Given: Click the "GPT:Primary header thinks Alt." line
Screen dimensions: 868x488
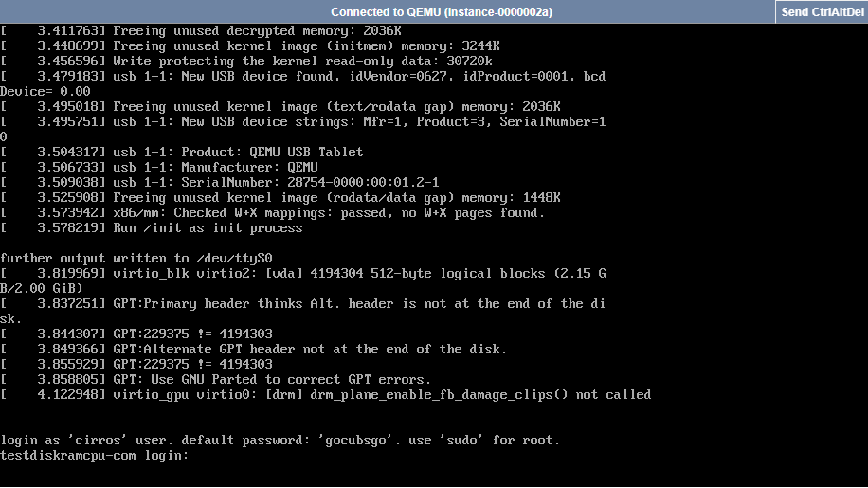Looking at the screenshot, I should [359, 304].
